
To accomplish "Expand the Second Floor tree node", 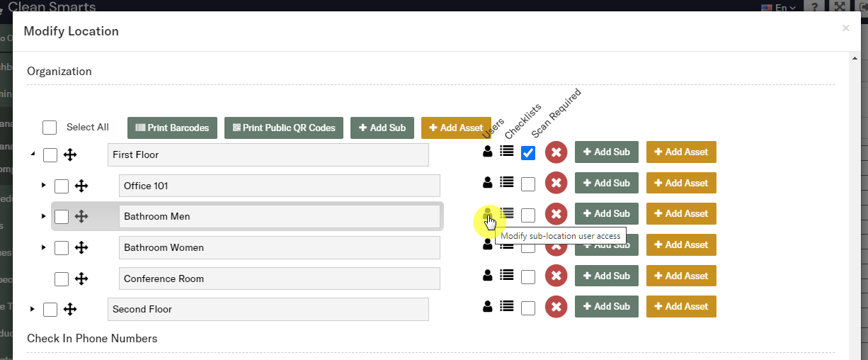I will [33, 309].
